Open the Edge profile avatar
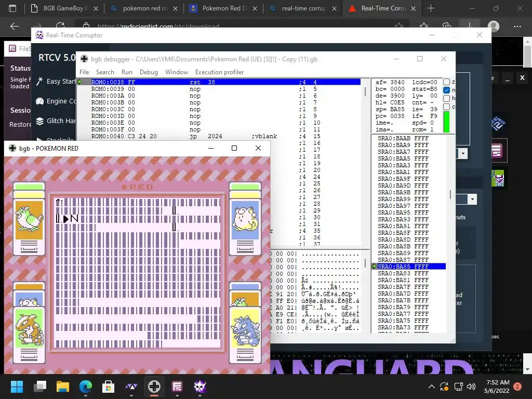The height and width of the screenshot is (399, 532). tap(494, 26)
